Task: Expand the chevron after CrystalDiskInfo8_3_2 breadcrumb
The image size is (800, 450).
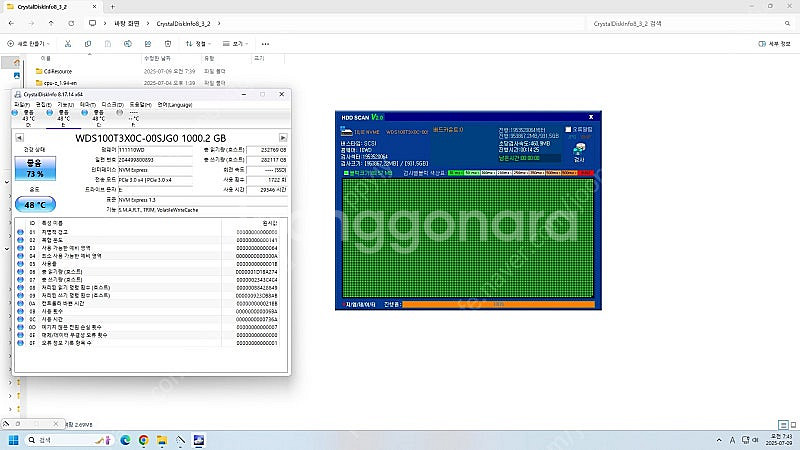Action: [219, 23]
